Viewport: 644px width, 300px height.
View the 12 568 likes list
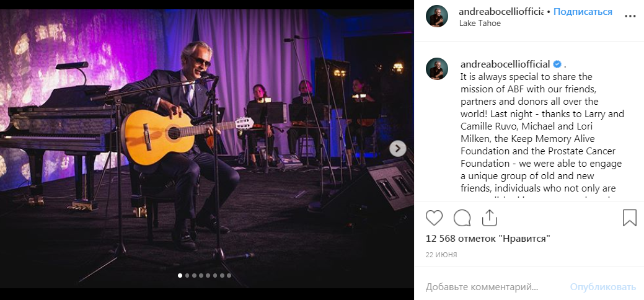(x=488, y=239)
